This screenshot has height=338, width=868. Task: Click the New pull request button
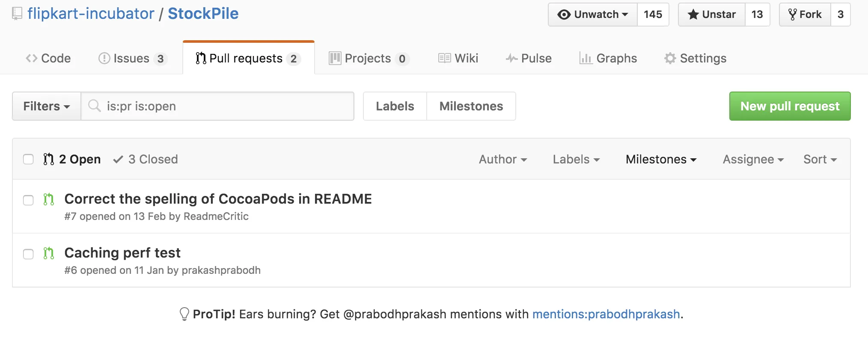coord(790,106)
